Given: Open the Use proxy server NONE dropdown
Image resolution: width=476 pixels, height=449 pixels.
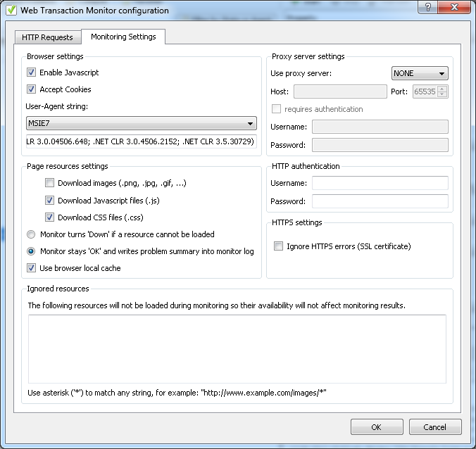Looking at the screenshot, I should click(x=420, y=73).
